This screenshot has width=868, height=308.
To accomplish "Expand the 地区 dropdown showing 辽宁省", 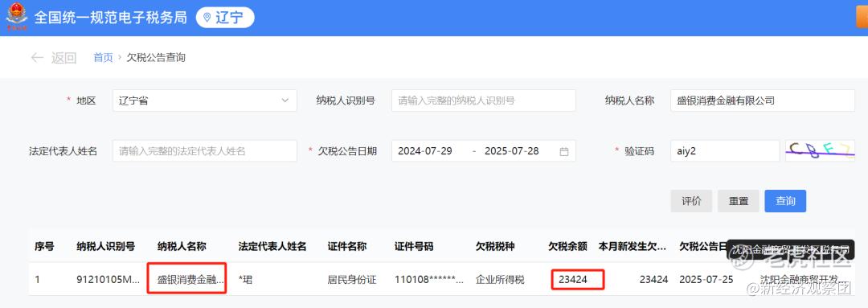I will 205,101.
